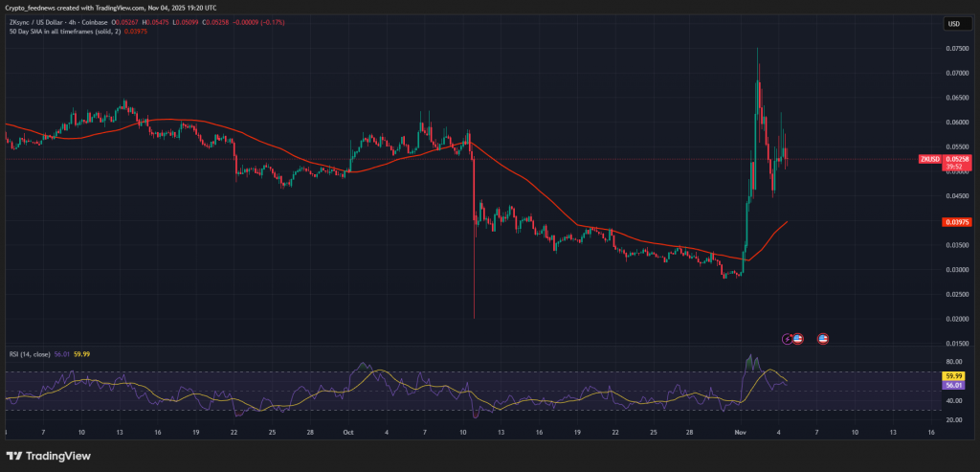Click the low value L0.05099
Viewport: 980px width, 472px height.
coord(185,23)
